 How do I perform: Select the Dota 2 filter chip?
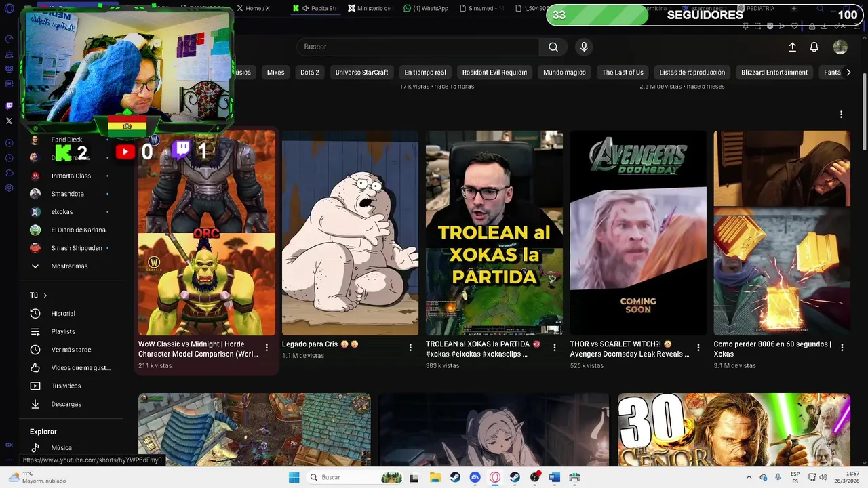pyautogui.click(x=310, y=73)
